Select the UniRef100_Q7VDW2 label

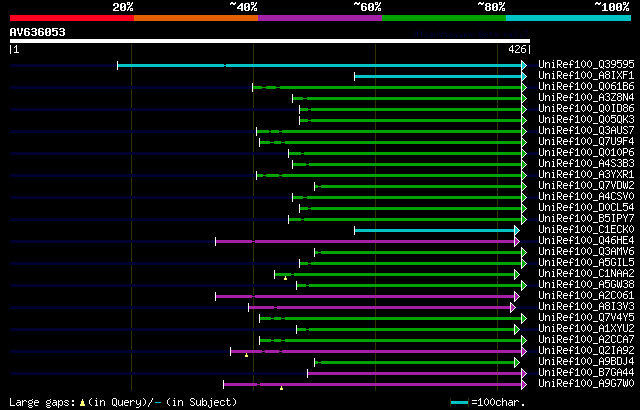[x=586, y=186]
